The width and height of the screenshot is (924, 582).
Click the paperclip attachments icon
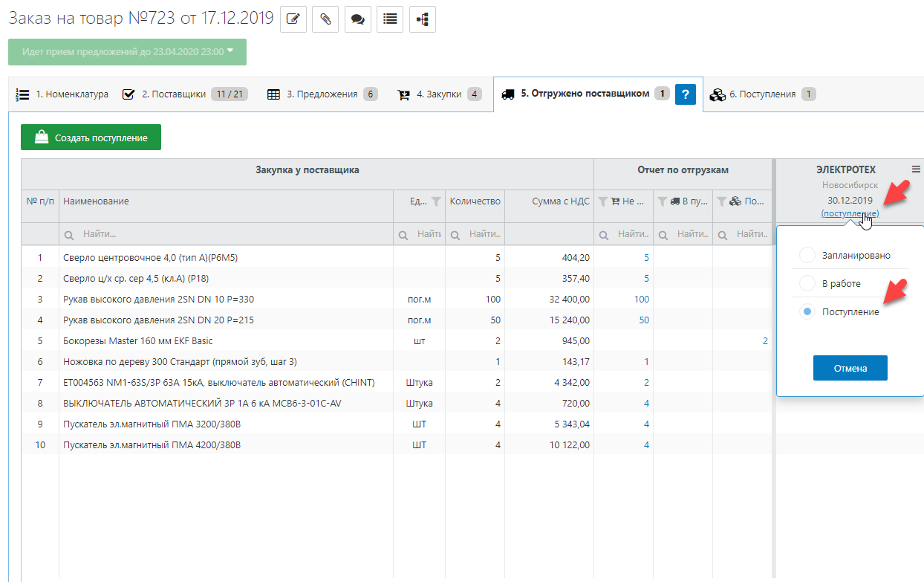point(325,20)
